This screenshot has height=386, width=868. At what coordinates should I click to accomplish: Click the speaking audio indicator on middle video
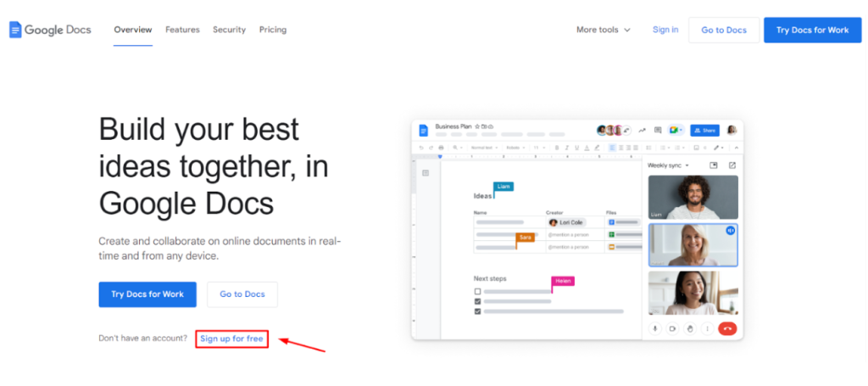click(x=730, y=231)
